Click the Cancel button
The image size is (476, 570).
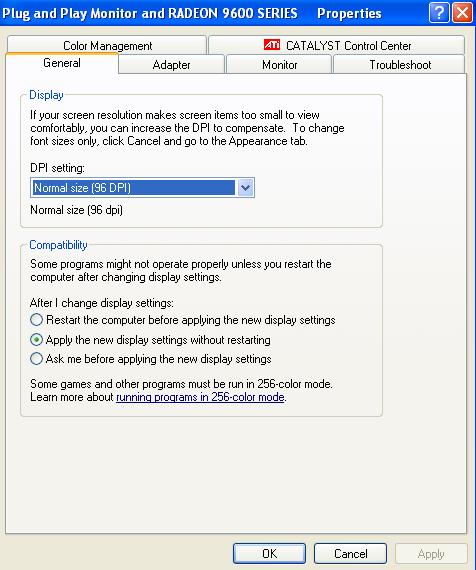tap(350, 554)
